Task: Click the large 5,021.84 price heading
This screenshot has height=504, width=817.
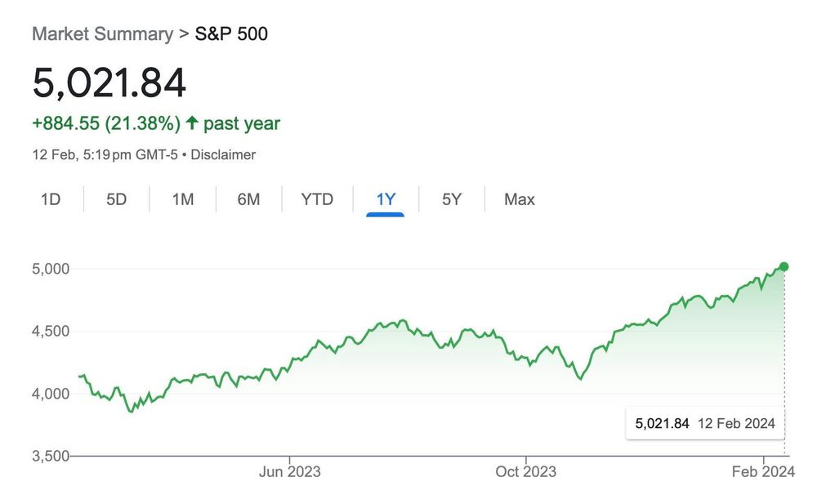Action: pos(109,82)
